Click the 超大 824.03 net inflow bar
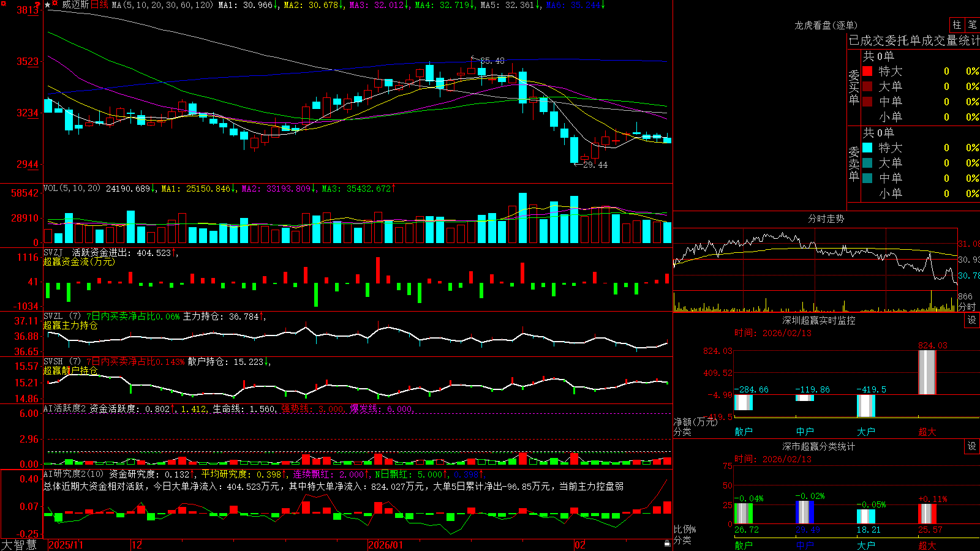This screenshot has width=980, height=551. pos(927,372)
